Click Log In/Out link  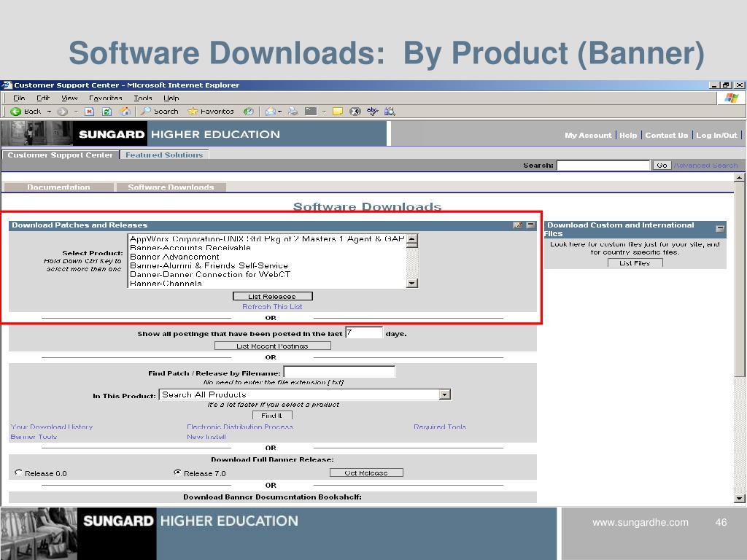716,135
